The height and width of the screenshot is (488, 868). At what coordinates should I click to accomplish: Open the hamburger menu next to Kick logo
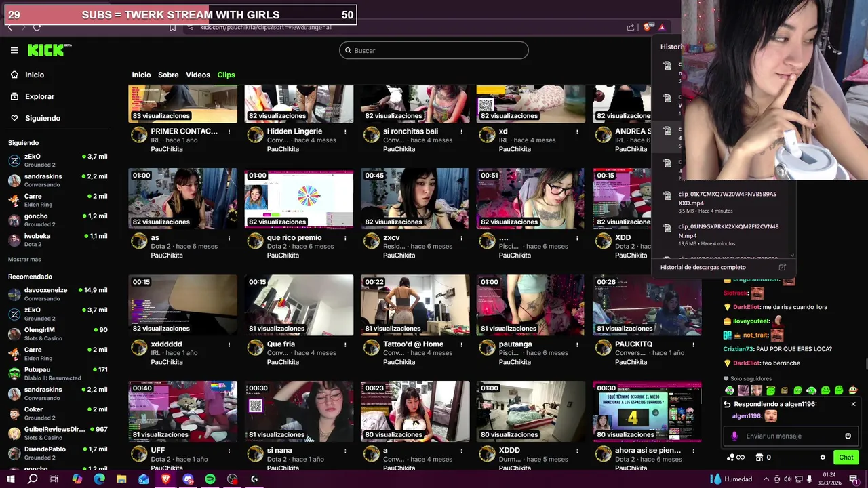(x=14, y=50)
